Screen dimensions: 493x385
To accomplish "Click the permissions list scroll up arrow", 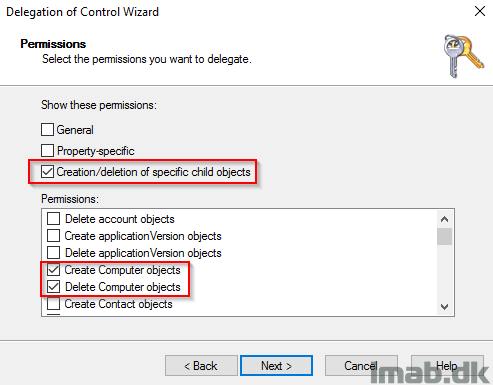I will point(444,219).
